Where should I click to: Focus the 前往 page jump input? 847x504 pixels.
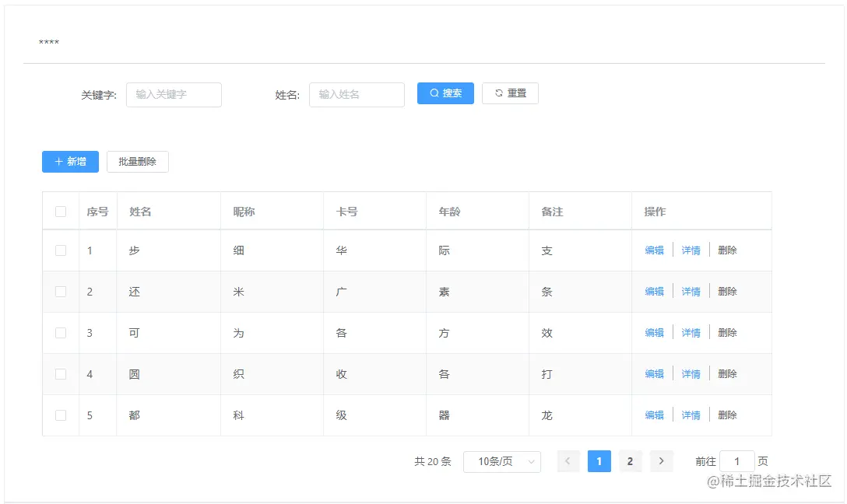(x=736, y=461)
